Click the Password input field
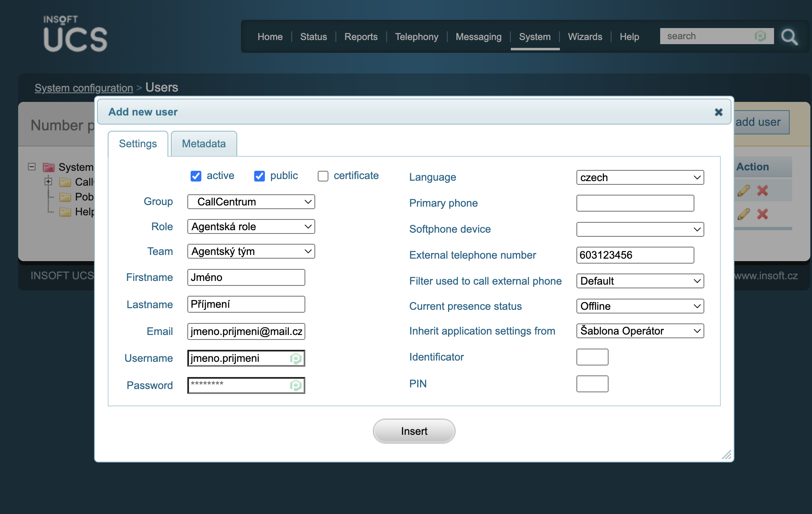Screen dimensions: 812x514 pyautogui.click(x=246, y=385)
